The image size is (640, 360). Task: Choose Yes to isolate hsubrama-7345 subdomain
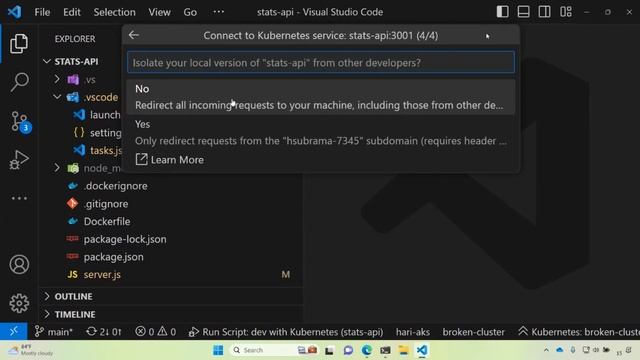pos(321,133)
